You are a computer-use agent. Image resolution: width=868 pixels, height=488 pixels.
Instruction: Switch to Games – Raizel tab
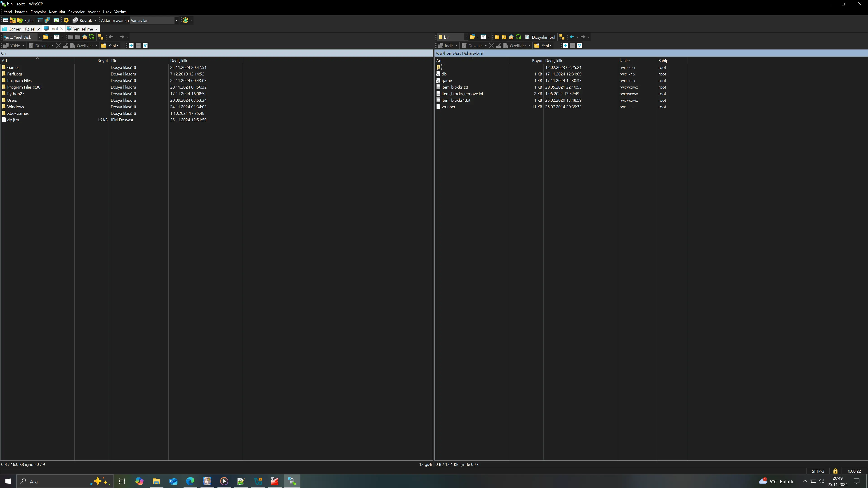21,29
